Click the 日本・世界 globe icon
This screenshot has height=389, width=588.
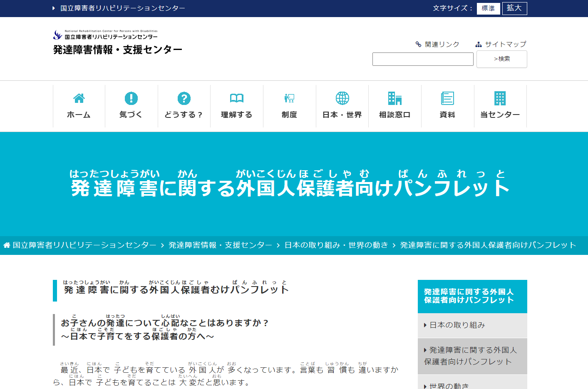342,98
